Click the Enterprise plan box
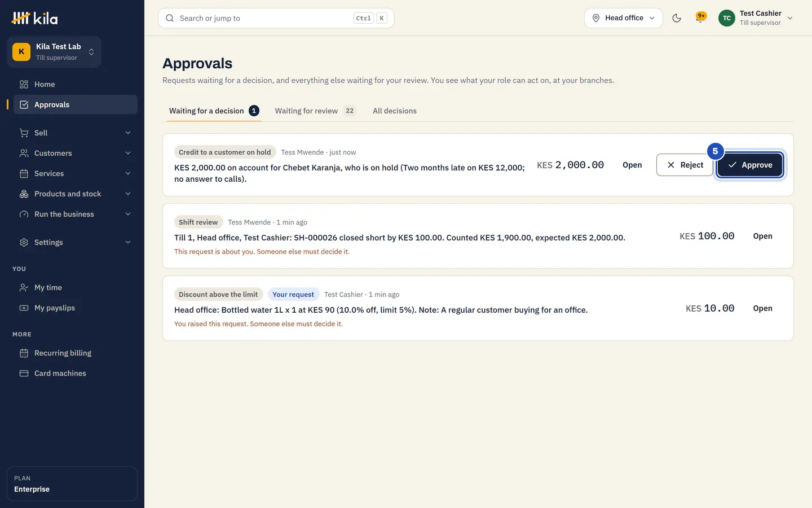 [x=72, y=484]
